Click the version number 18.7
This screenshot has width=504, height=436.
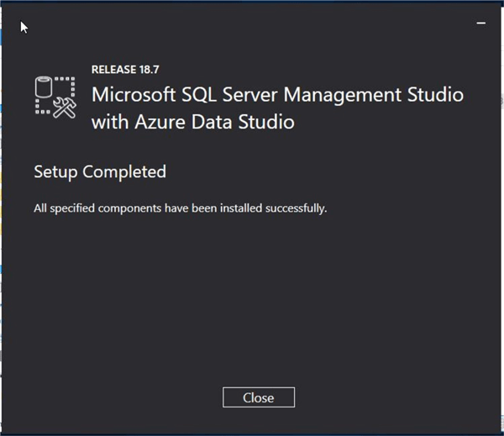click(x=150, y=70)
